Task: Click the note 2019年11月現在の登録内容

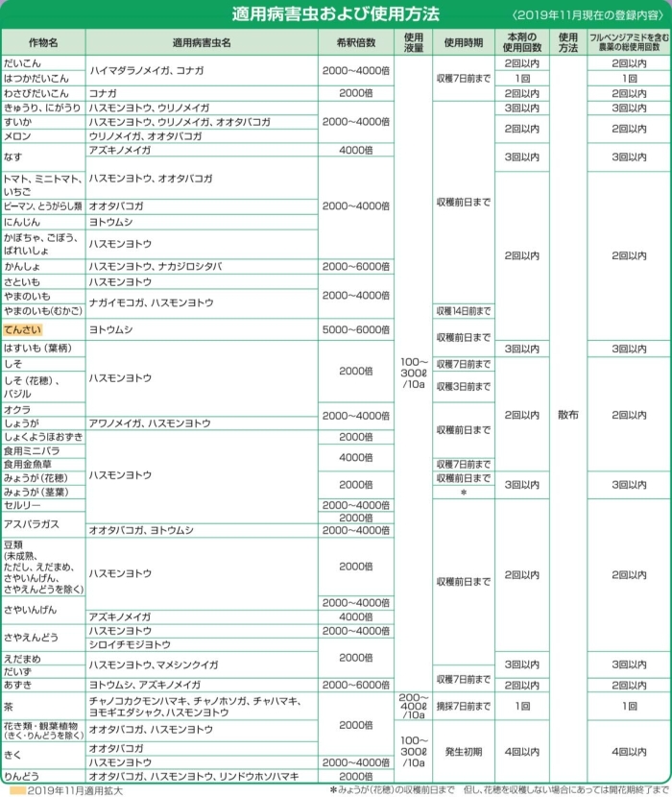Action: (x=588, y=15)
